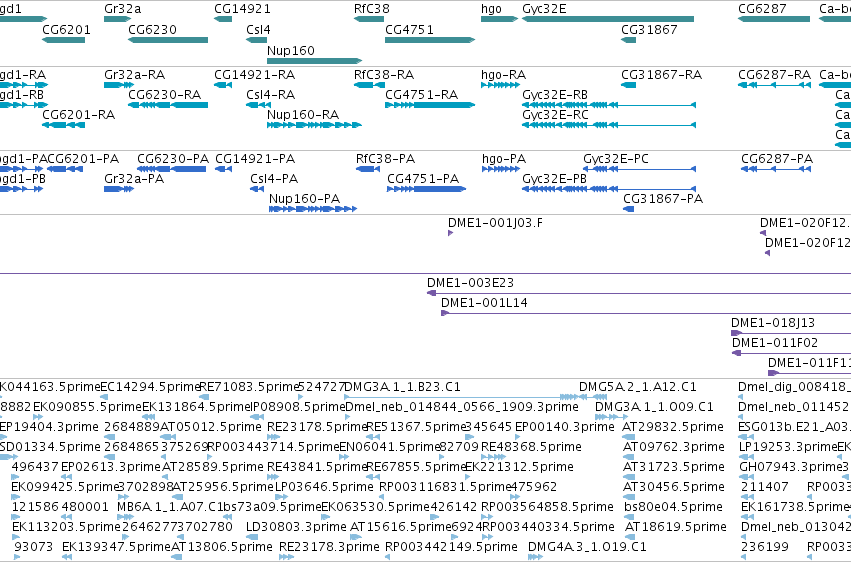Select the hgo gene label
Viewport: 851px width, 562px height.
click(x=491, y=9)
